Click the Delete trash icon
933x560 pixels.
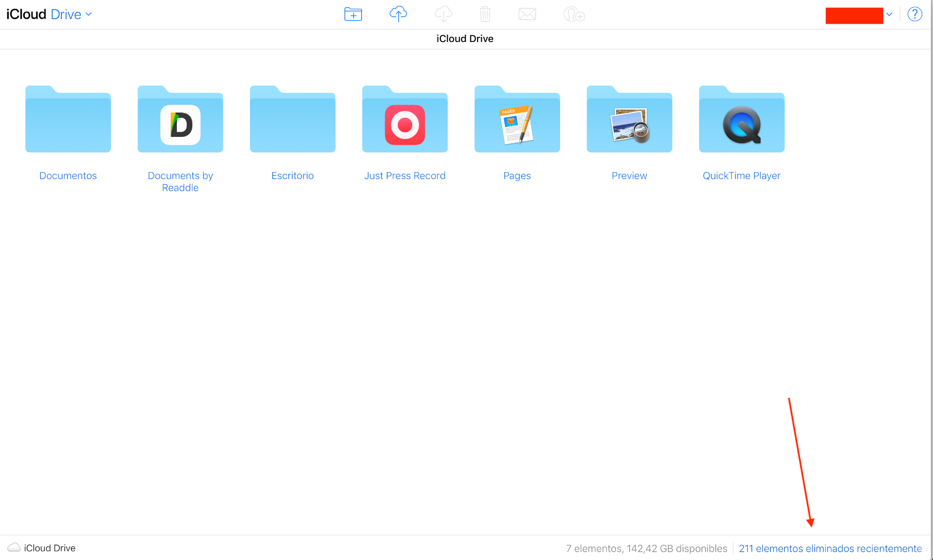click(485, 14)
